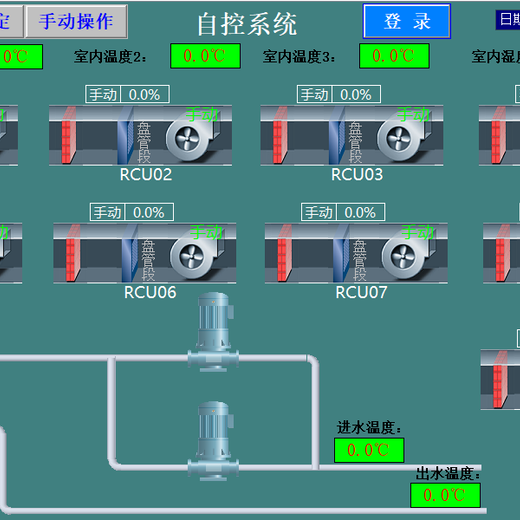Screen dimensions: 520x520
Task: Click the blue coil section of RCU03
Action: (x=337, y=135)
